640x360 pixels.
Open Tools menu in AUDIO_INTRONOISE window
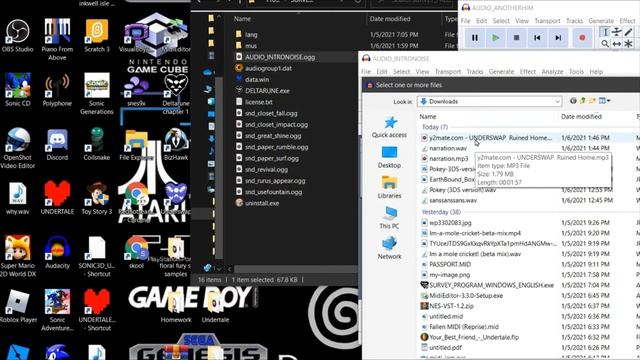click(576, 71)
